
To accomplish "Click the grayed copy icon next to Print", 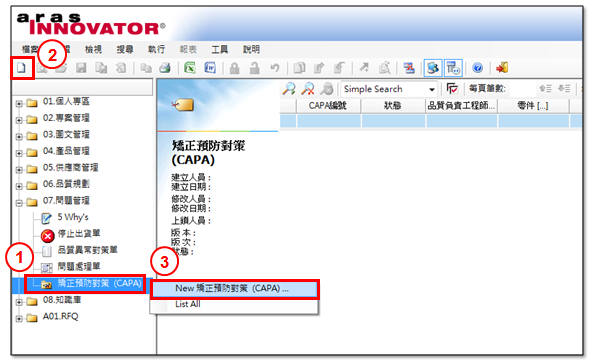I will point(146,68).
